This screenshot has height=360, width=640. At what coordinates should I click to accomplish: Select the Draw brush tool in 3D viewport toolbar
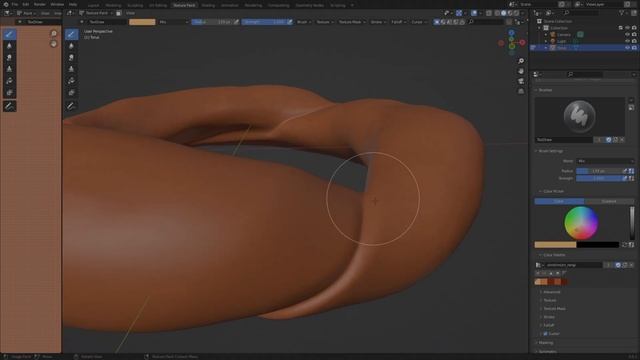pos(71,34)
